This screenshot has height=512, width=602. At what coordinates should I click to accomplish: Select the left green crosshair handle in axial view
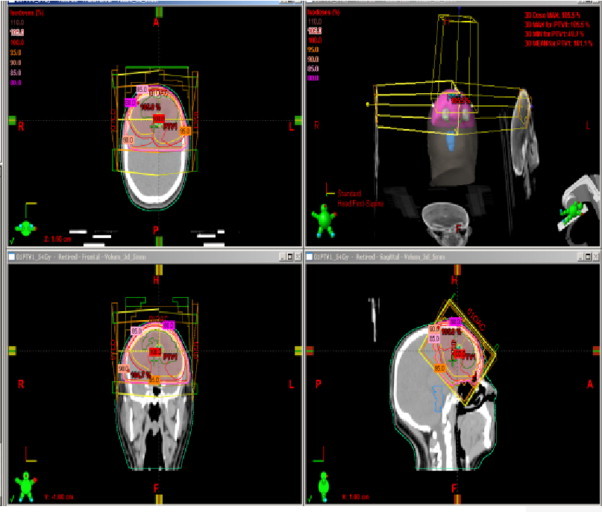pos(12,120)
